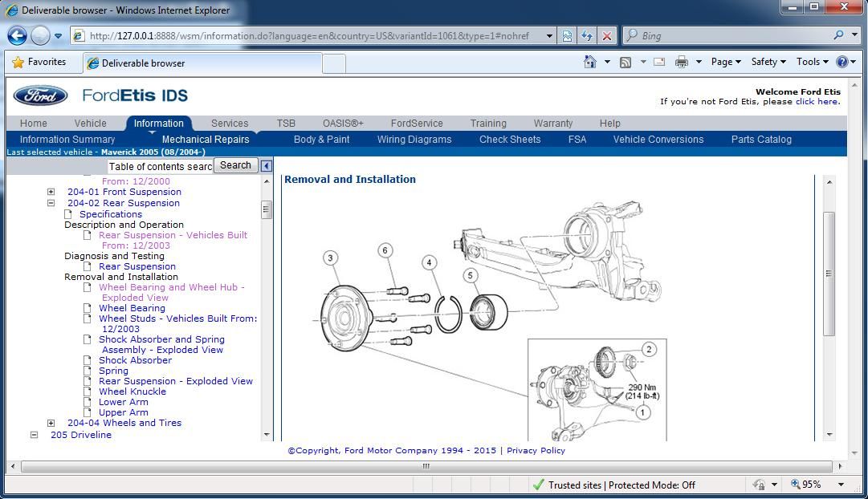Open the Page menu
The image size is (868, 499).
(x=726, y=62)
